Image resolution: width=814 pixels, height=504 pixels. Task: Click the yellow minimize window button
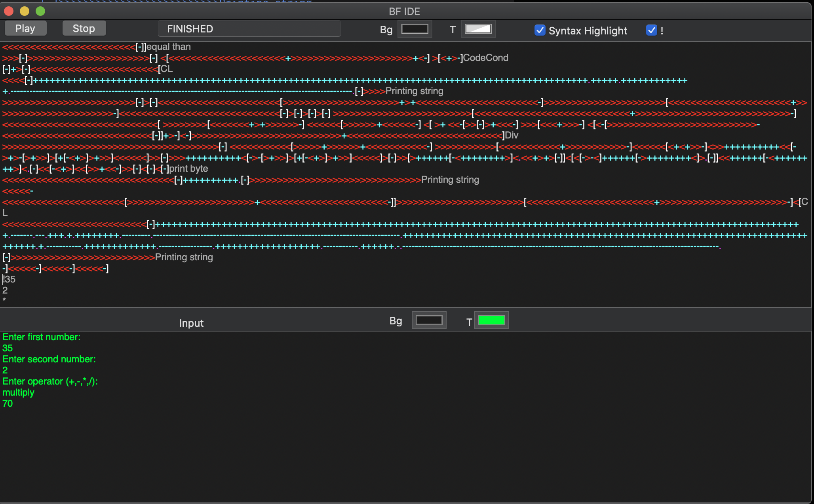(x=25, y=11)
